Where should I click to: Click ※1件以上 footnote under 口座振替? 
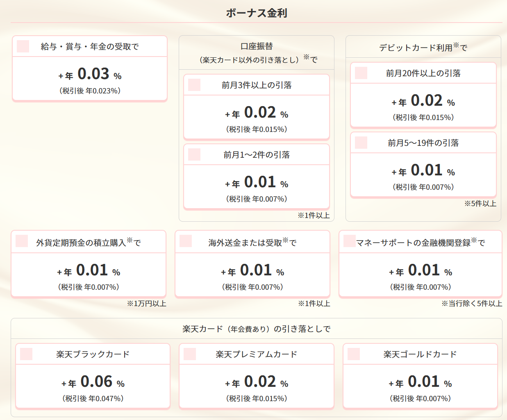point(314,216)
